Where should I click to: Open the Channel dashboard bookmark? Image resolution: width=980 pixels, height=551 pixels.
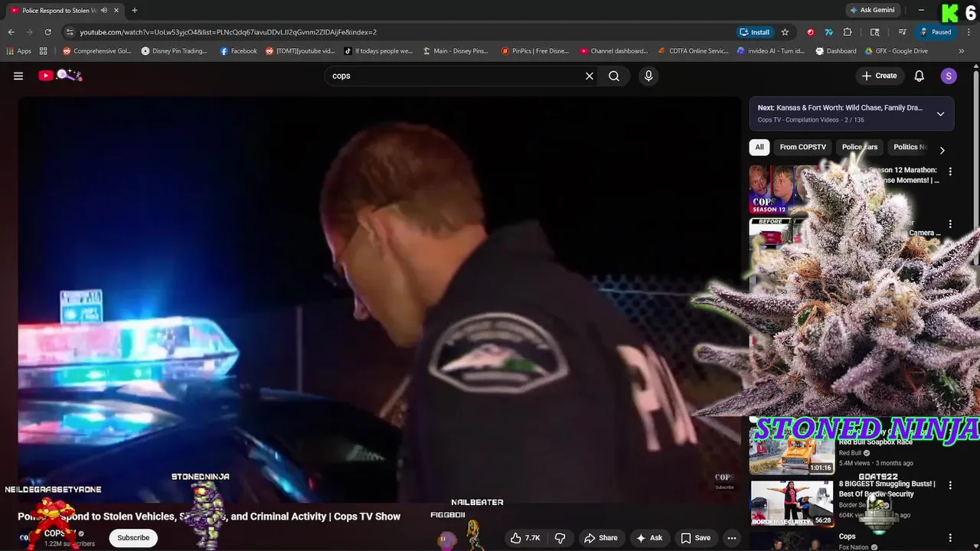pyautogui.click(x=614, y=51)
